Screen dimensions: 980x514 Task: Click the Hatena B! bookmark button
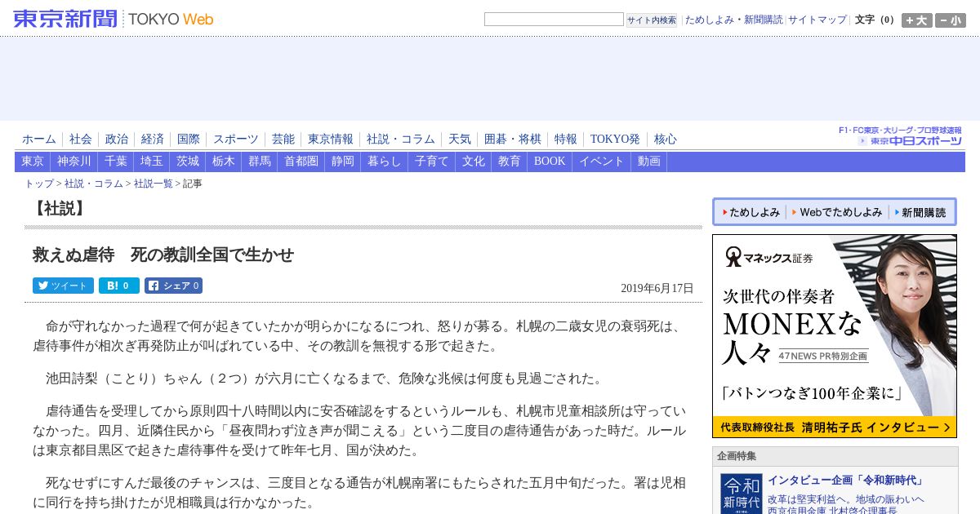[x=119, y=286]
